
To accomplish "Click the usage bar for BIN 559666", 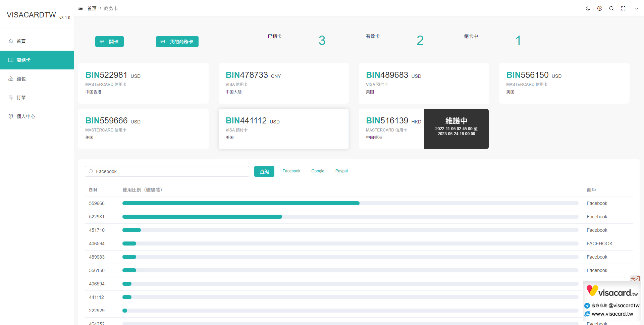I will click(351, 203).
